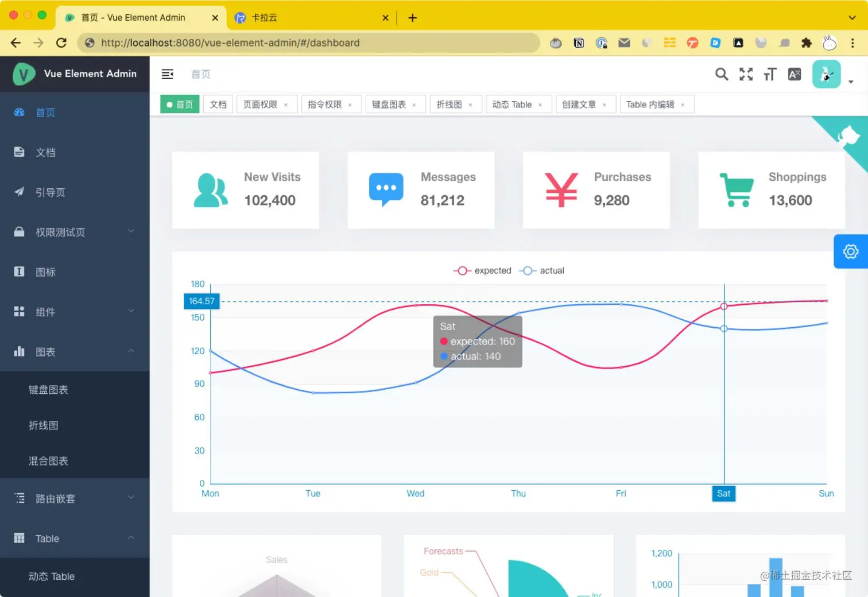Viewport: 868px width, 597px height.
Task: Click the Wed label on chart axis
Action: (x=416, y=494)
